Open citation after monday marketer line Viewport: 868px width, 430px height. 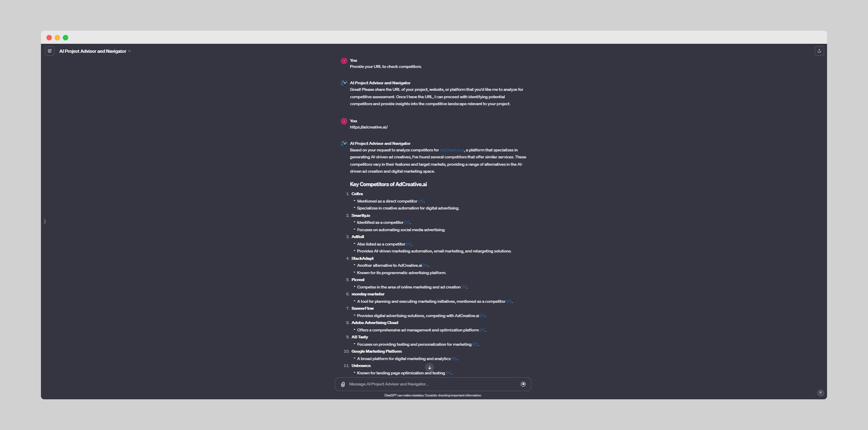click(x=509, y=302)
